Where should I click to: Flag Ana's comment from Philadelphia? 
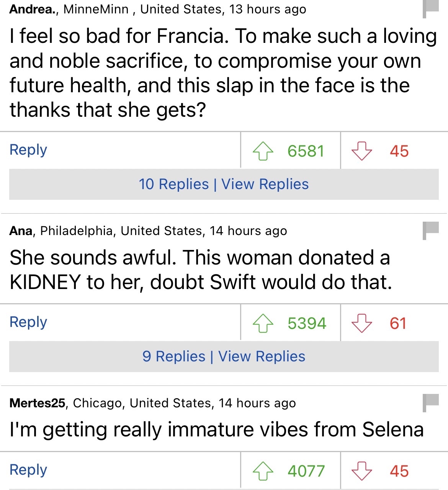click(430, 230)
